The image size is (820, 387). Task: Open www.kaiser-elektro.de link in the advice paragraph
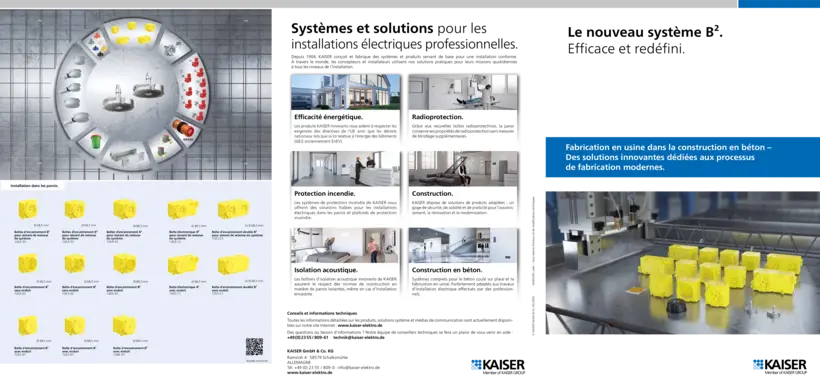click(360, 325)
